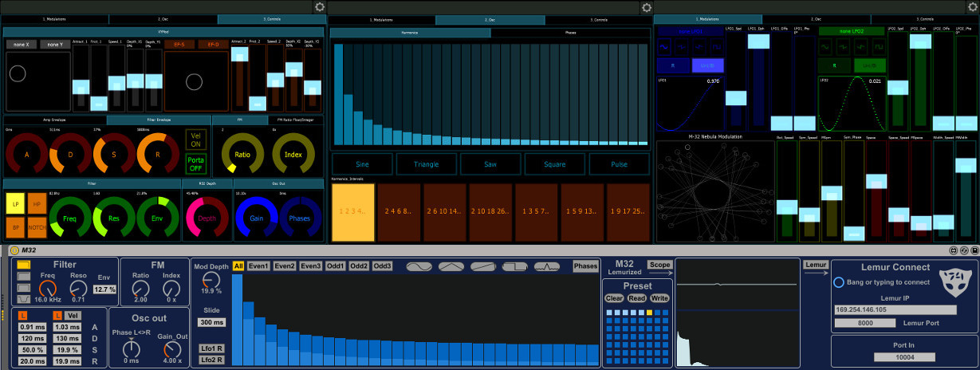Select the sine waveform icon in M32
This screenshot has height=370, width=980.
point(419,266)
